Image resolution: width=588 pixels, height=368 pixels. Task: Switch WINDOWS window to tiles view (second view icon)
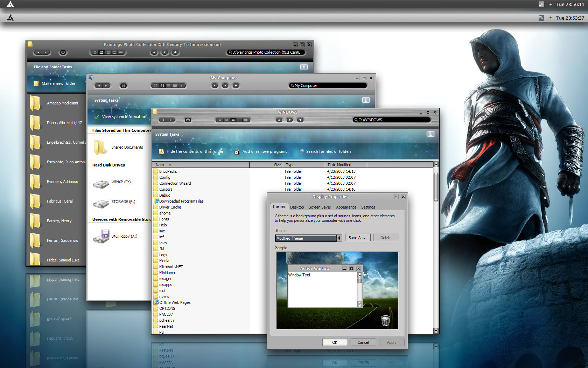pos(226,120)
